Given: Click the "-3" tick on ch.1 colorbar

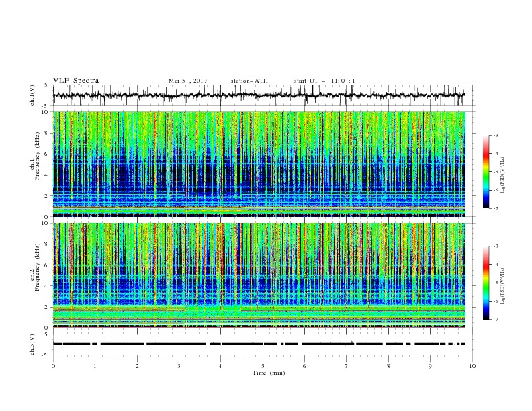Looking at the screenshot, I should [x=495, y=135].
